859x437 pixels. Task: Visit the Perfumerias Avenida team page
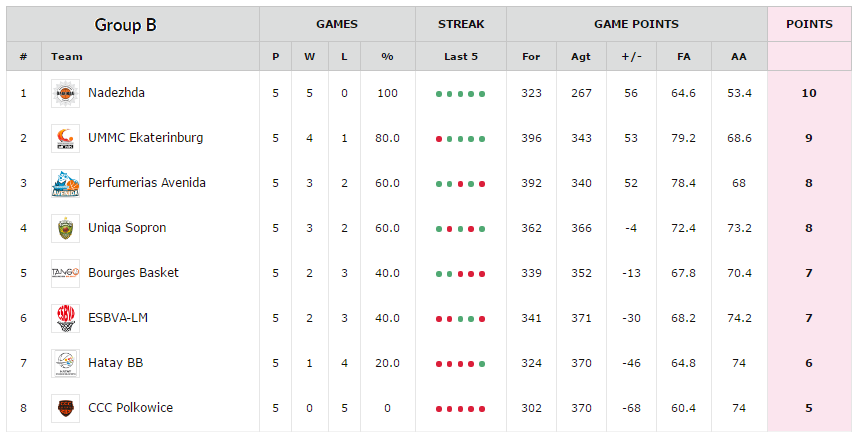(x=147, y=183)
